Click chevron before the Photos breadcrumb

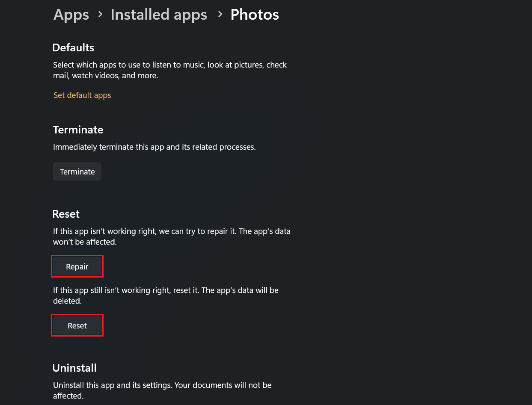220,15
